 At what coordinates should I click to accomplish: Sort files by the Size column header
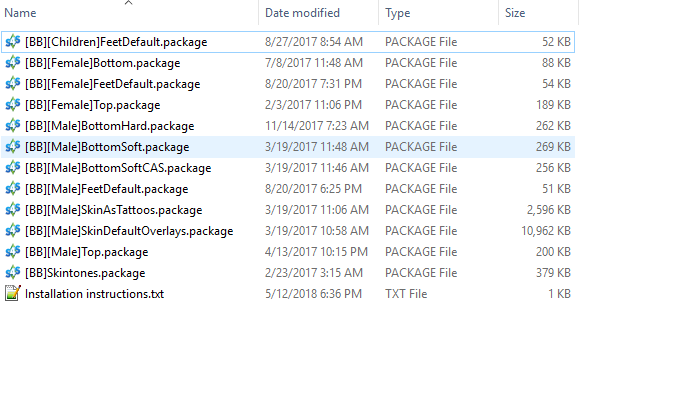pos(515,13)
